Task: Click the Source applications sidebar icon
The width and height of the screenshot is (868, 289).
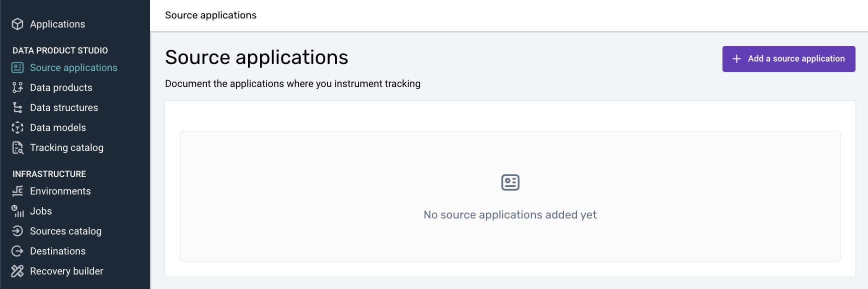Action: click(x=17, y=67)
